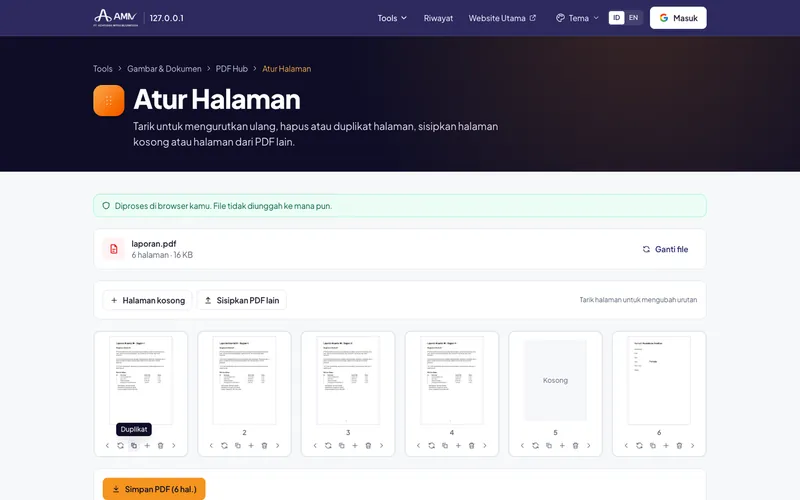
Task: Click the Tools breadcrumb link
Action: point(103,68)
